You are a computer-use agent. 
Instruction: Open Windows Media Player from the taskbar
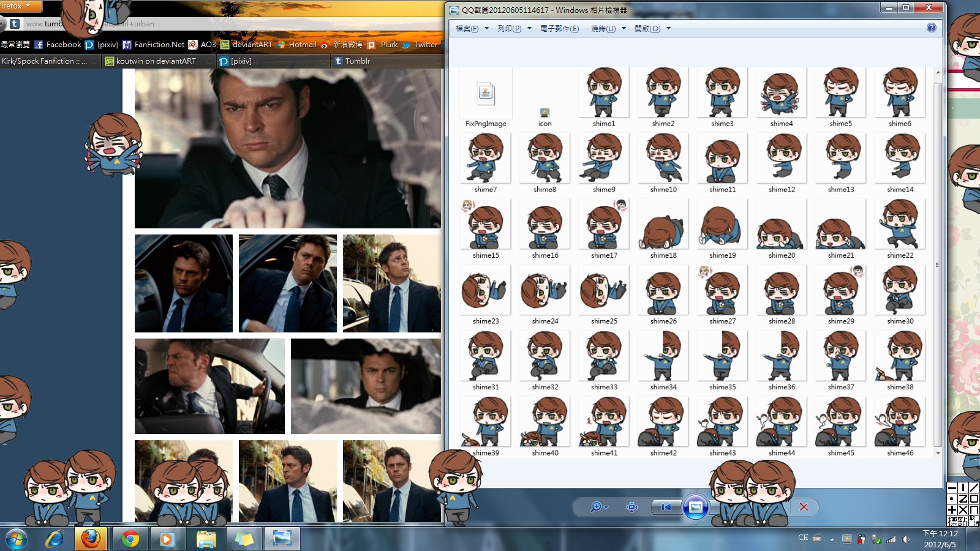(167, 539)
